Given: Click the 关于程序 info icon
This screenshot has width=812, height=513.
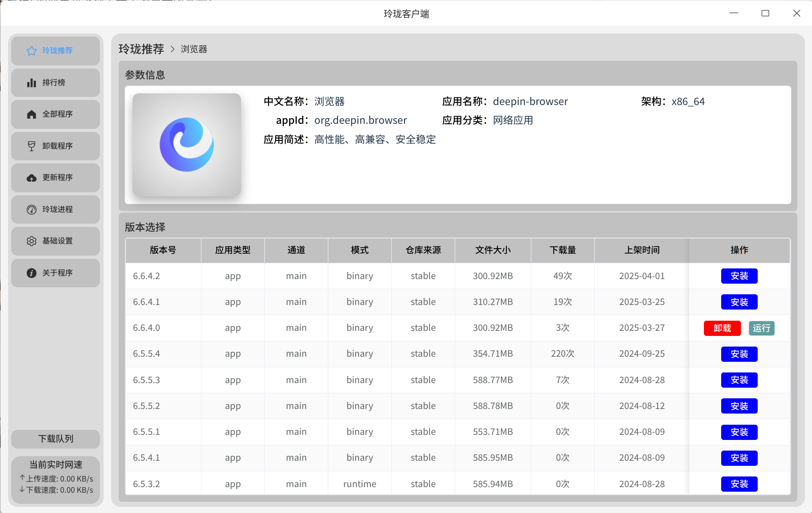Looking at the screenshot, I should tap(31, 273).
